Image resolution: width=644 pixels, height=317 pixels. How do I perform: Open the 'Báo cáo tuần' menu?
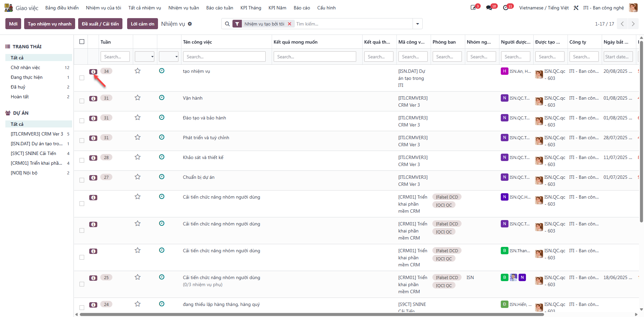click(x=220, y=8)
